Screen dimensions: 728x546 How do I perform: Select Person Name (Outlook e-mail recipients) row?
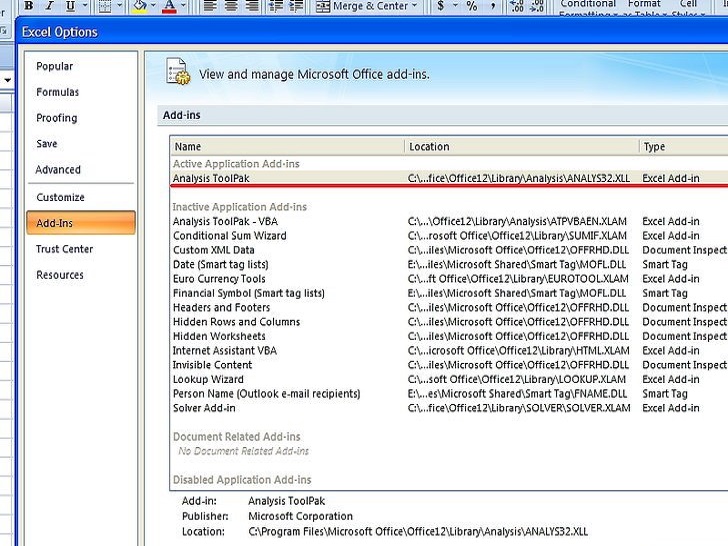(x=449, y=394)
